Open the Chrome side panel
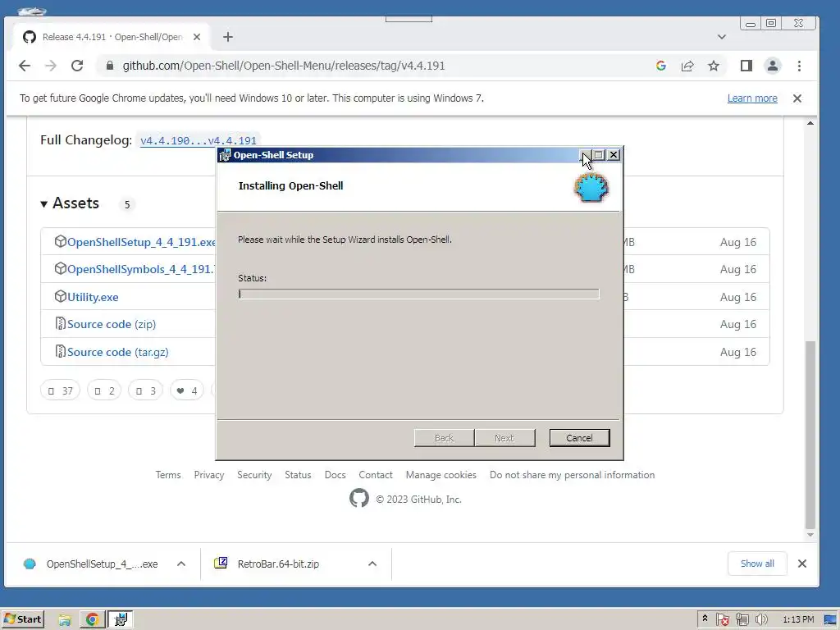840x630 pixels. [746, 66]
